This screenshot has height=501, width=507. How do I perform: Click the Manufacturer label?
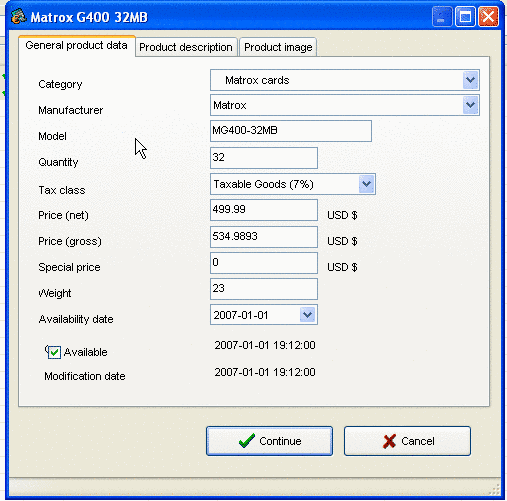click(x=71, y=110)
